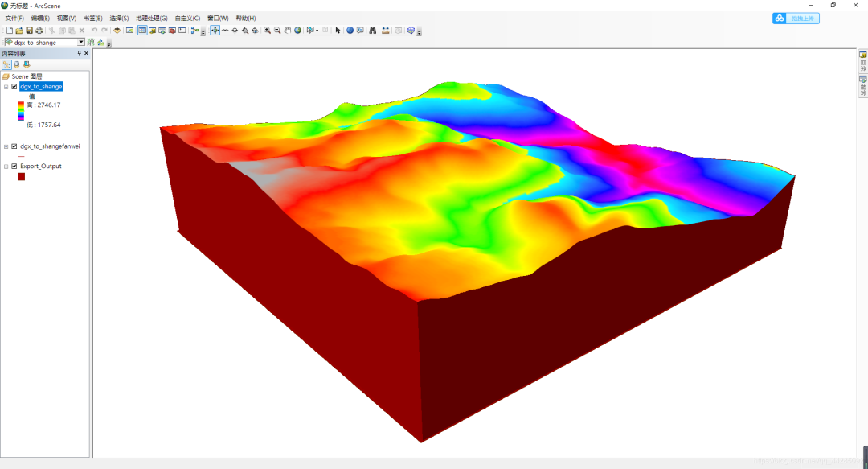Click the Zoom In magnifier tool

(x=267, y=31)
